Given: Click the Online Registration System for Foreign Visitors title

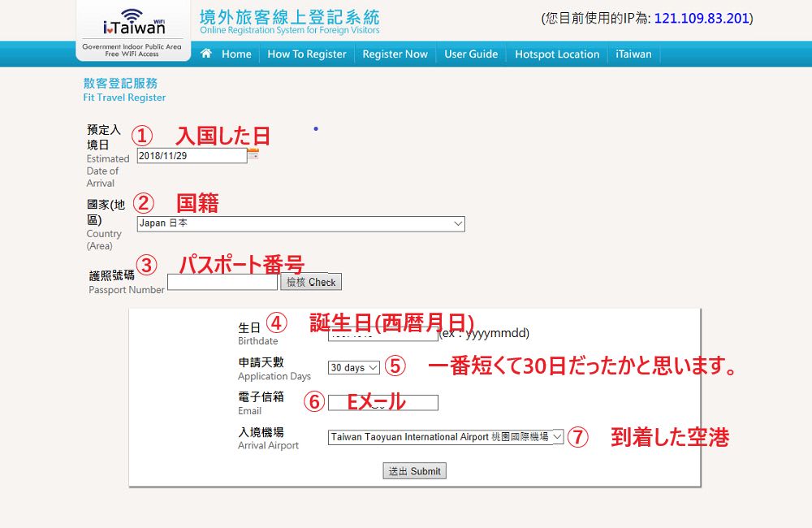Looking at the screenshot, I should click(x=290, y=30).
